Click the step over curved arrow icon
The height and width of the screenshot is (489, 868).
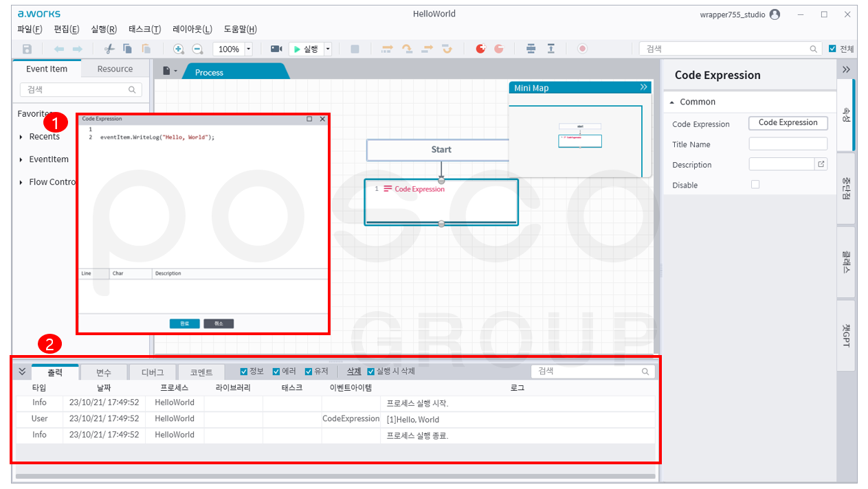tap(408, 49)
